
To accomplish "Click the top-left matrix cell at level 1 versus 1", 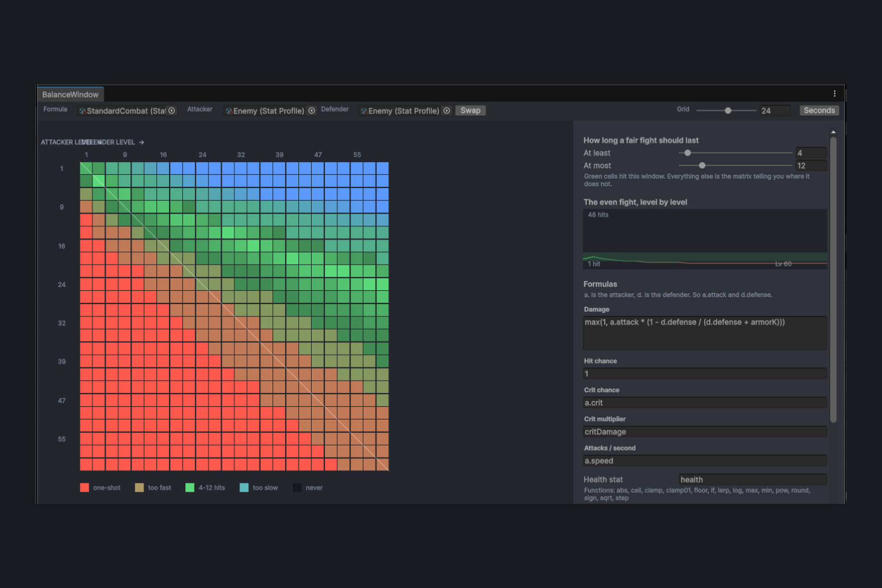I will [x=86, y=168].
